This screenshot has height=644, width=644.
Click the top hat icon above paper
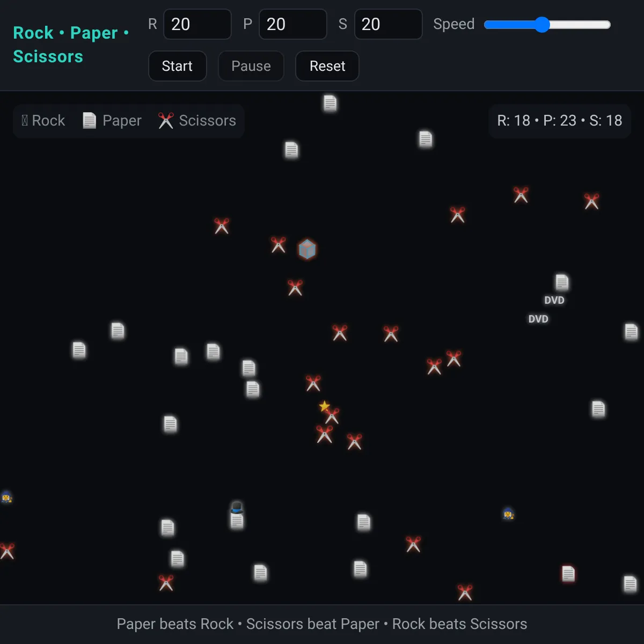point(237,507)
